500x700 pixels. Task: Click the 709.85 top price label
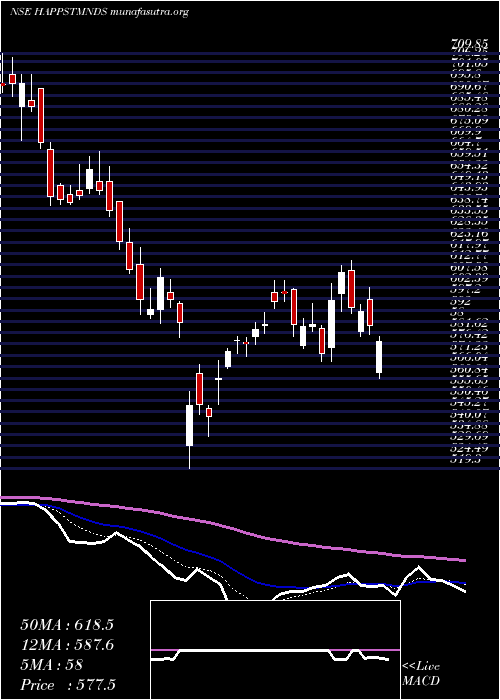468,44
